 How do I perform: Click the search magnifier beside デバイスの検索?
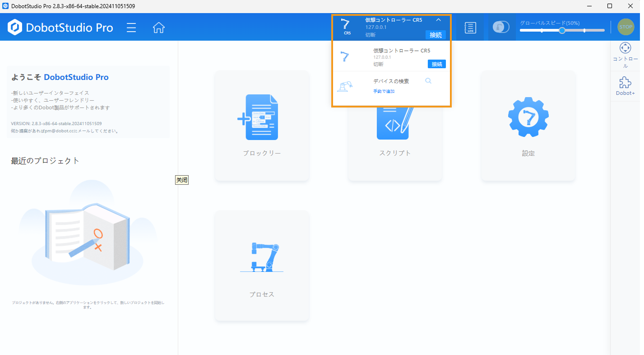tap(428, 81)
